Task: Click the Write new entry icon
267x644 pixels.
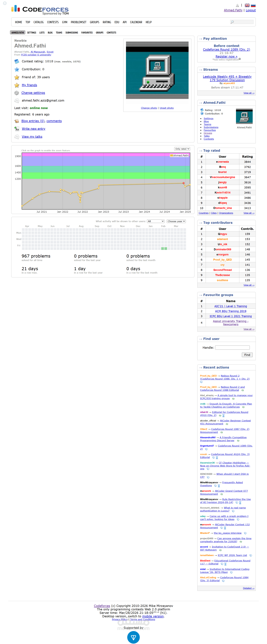Action: coord(17,129)
